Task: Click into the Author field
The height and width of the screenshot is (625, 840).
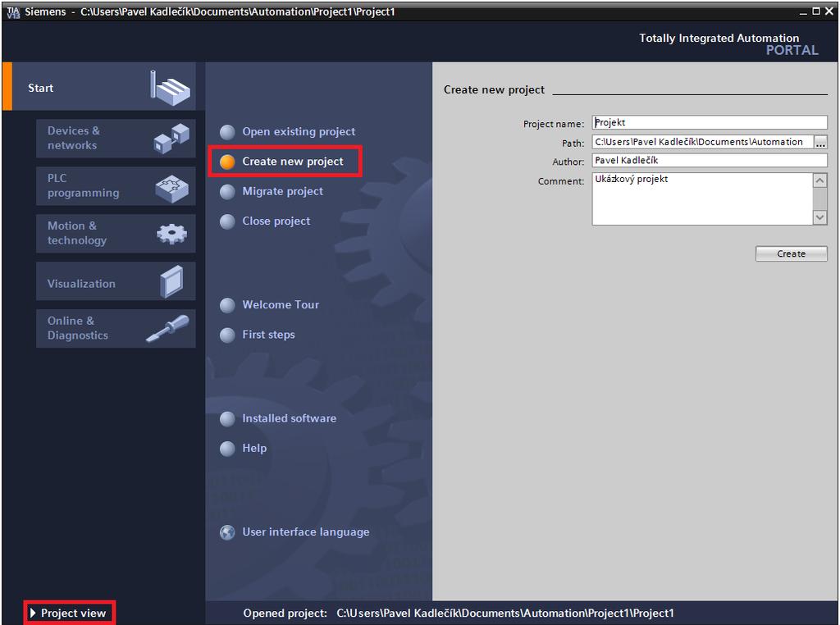Action: pos(710,161)
